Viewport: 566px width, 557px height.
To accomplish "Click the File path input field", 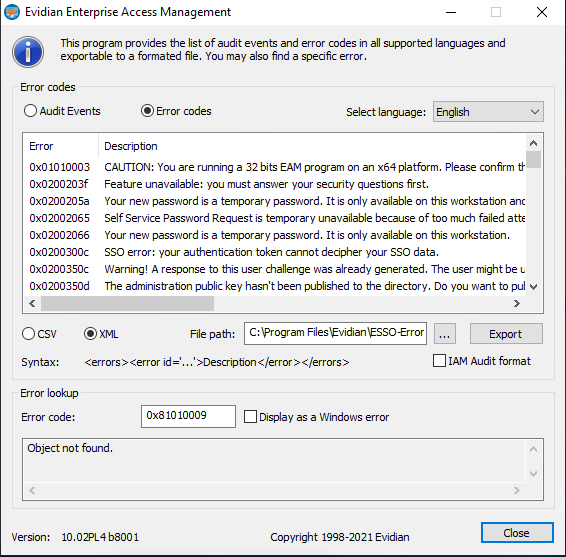I will (335, 333).
